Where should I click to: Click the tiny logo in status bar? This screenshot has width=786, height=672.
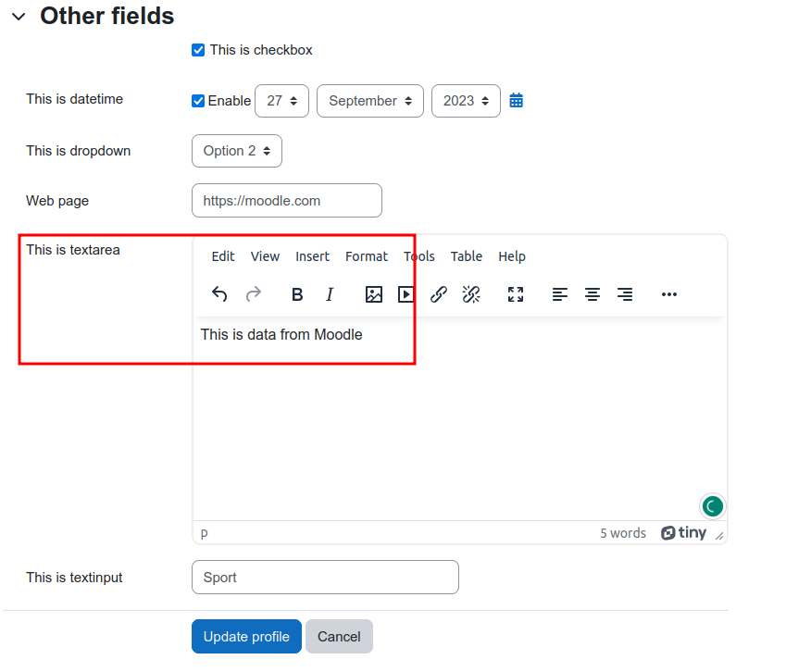click(684, 532)
